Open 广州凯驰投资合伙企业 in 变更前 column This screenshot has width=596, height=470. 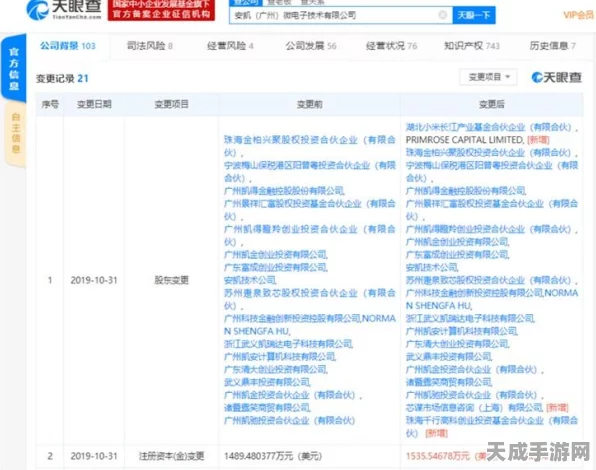[x=289, y=420]
